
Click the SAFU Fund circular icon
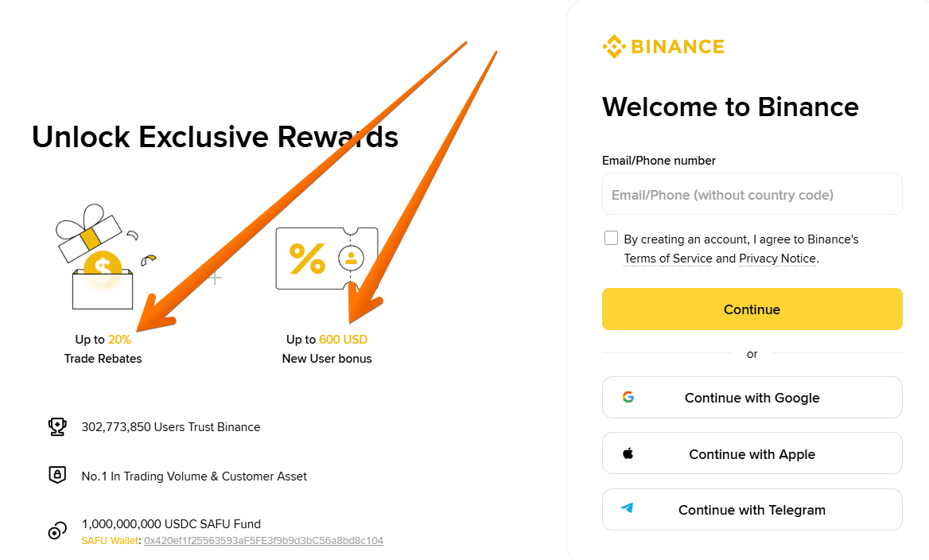(56, 531)
